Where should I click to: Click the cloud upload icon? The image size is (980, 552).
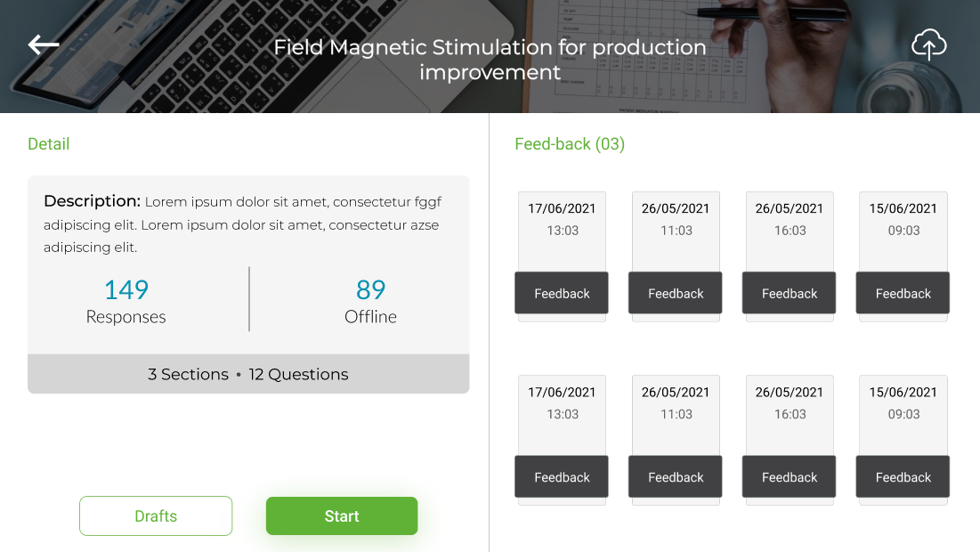(928, 45)
